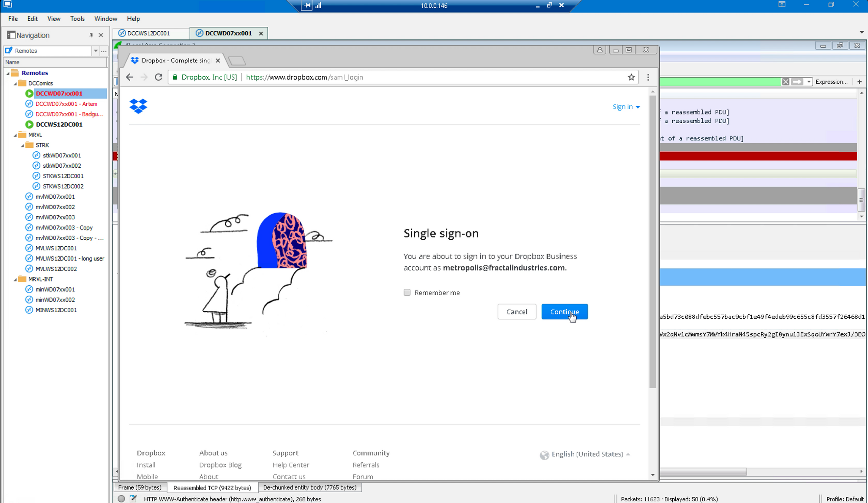Collapse the DCComics folder
Image resolution: width=868 pixels, height=503 pixels.
(15, 84)
